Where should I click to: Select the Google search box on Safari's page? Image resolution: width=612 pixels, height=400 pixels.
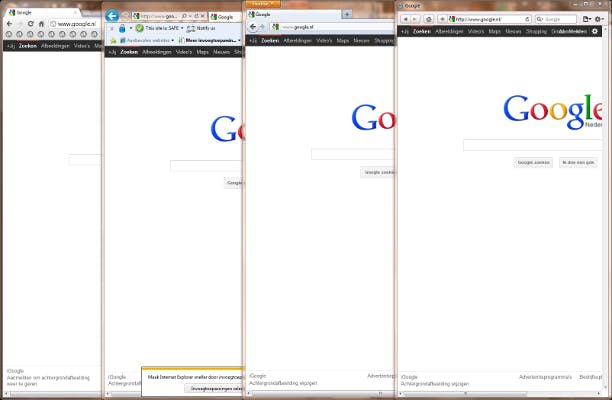[532, 145]
